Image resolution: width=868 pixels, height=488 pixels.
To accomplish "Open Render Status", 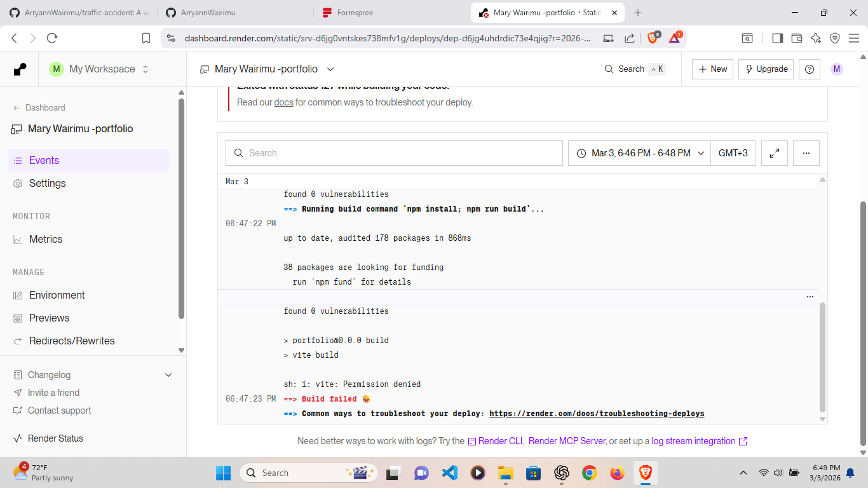I will (x=48, y=438).
